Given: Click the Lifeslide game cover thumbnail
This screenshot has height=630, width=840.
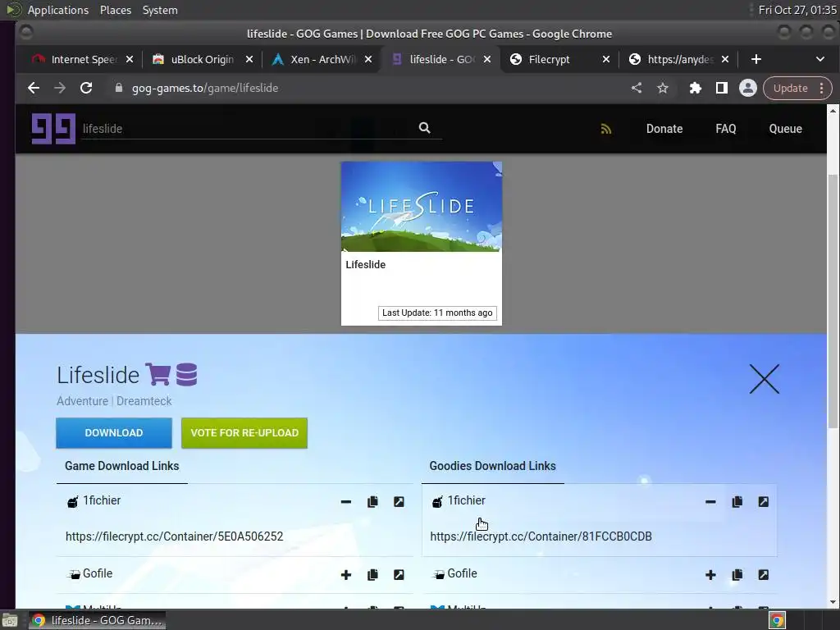Looking at the screenshot, I should (422, 207).
